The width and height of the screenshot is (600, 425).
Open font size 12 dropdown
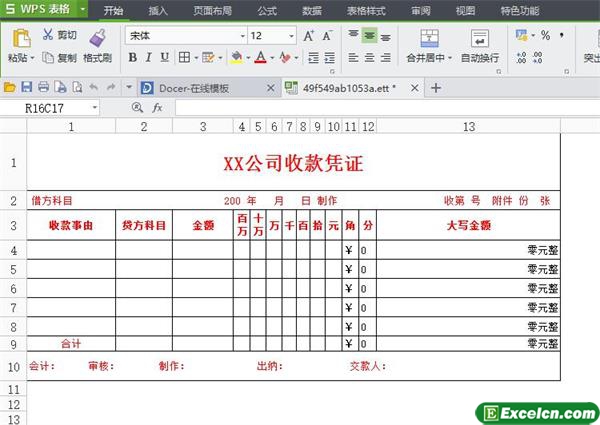coord(291,36)
